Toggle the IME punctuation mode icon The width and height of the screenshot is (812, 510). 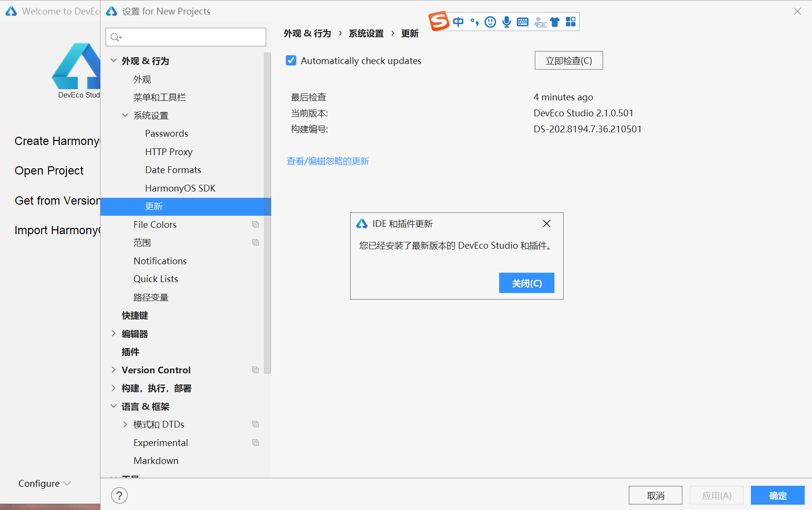point(474,22)
